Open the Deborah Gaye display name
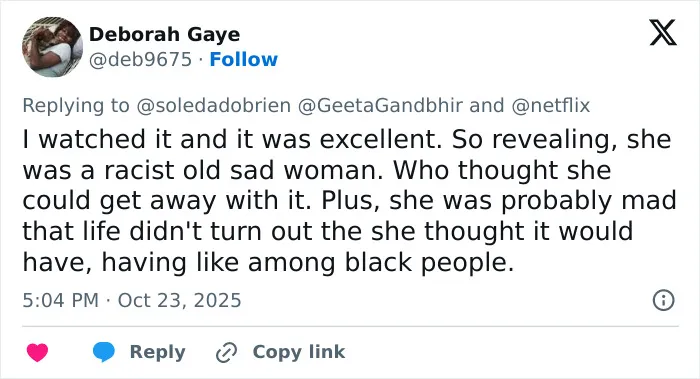This screenshot has width=700, height=379. coord(164,34)
